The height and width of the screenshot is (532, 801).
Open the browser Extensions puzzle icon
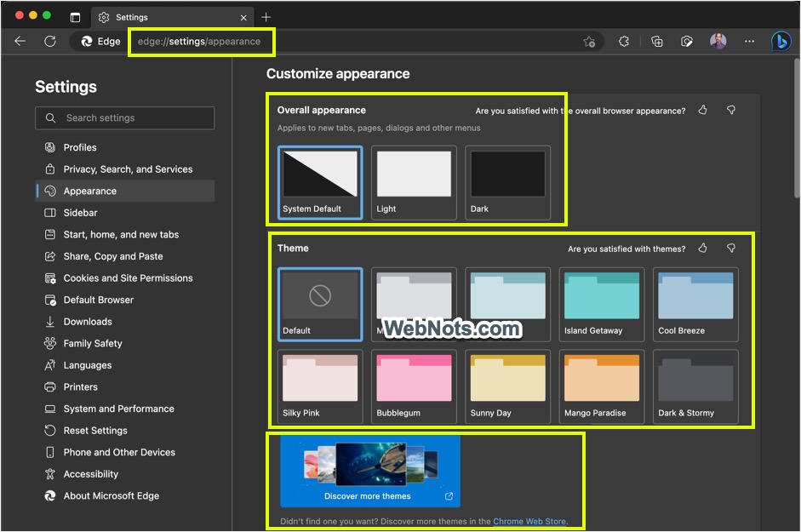point(624,41)
